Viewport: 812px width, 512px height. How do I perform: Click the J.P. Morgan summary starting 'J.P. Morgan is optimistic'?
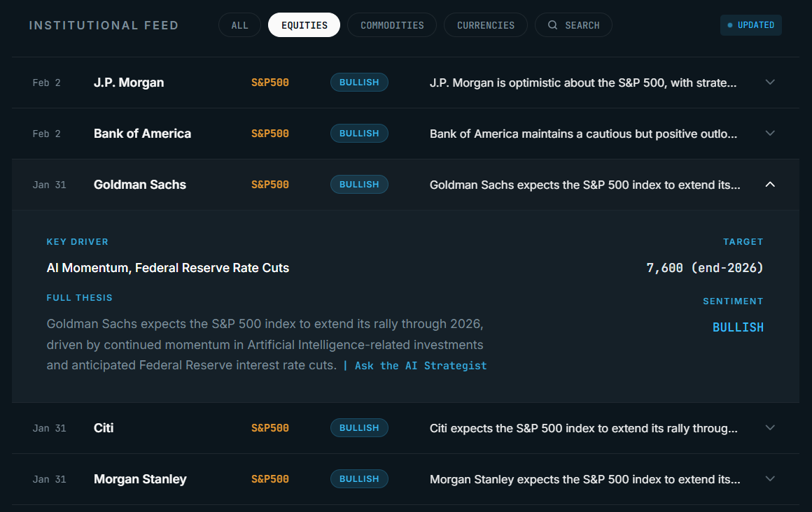point(583,83)
